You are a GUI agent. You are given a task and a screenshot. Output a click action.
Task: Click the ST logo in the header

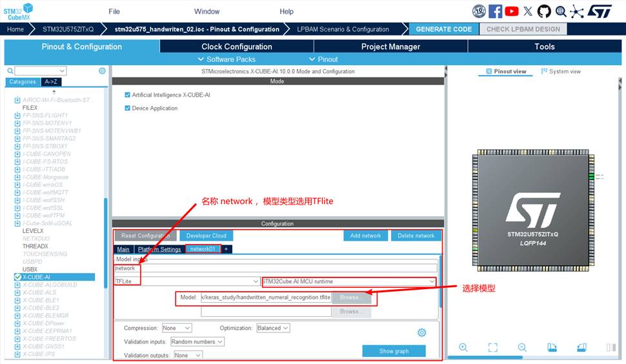(x=600, y=11)
